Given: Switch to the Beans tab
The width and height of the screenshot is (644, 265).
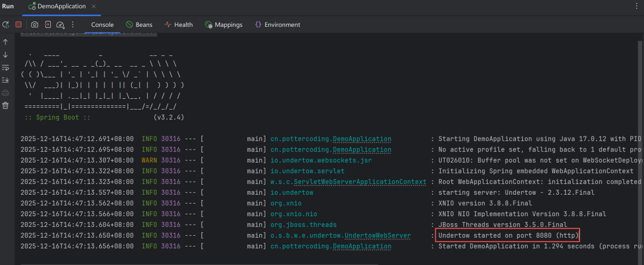Looking at the screenshot, I should point(139,24).
